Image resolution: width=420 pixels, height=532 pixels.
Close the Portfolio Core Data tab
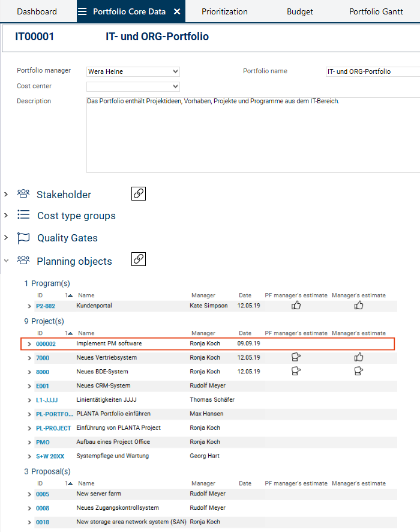[x=177, y=11]
